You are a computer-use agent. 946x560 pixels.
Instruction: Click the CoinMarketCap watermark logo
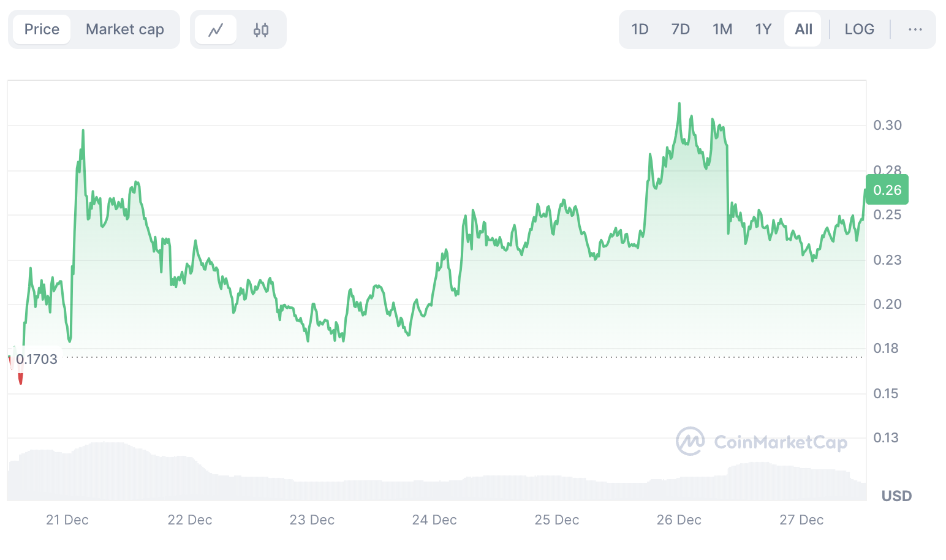point(762,442)
